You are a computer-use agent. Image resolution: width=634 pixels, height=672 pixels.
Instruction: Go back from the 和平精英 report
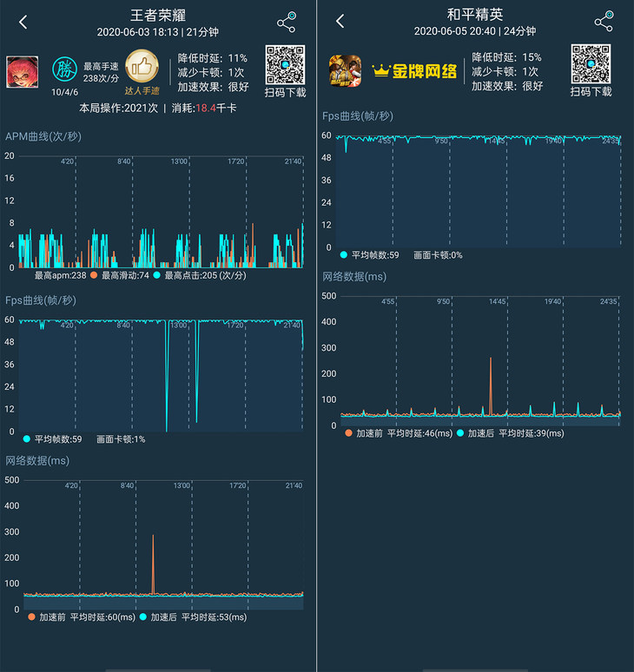tap(340, 22)
